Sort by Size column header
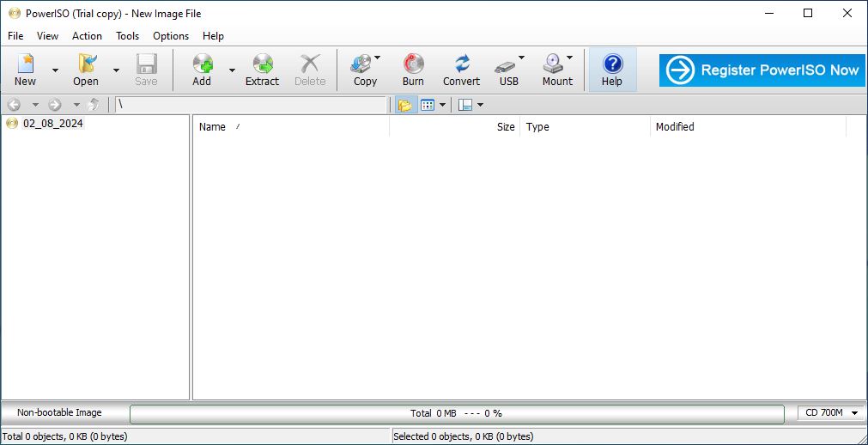The width and height of the screenshot is (868, 445). point(455,127)
